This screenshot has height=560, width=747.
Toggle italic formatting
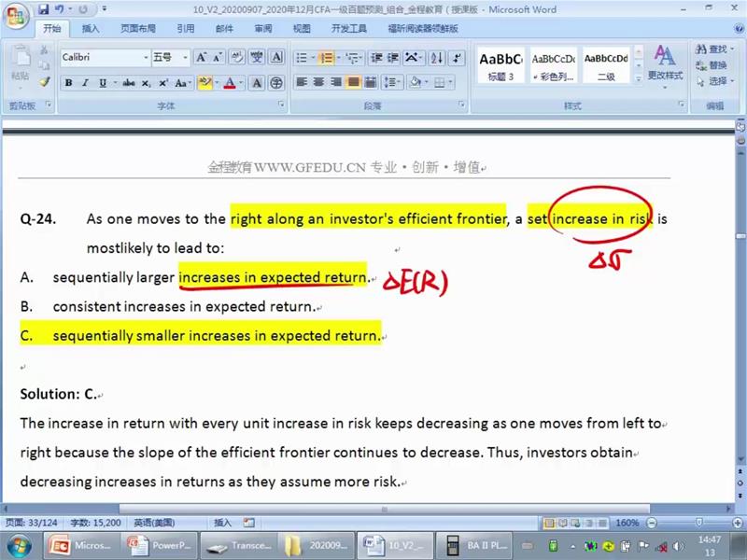click(85, 83)
